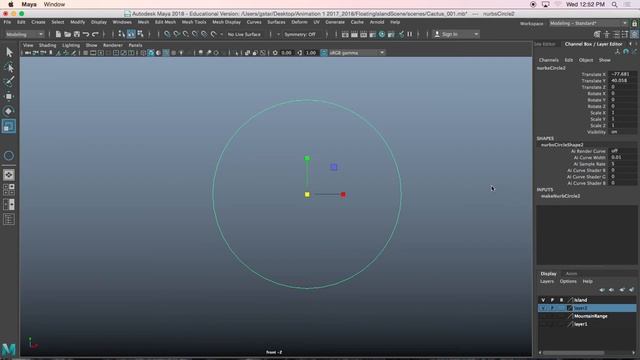Open viewport Panels menu
The width and height of the screenshot is (640, 360).
click(x=136, y=45)
